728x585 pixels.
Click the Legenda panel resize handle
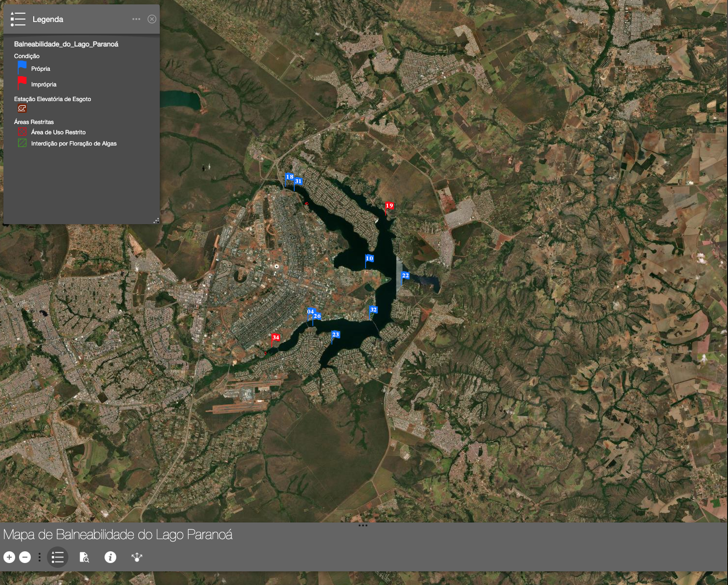[156, 221]
